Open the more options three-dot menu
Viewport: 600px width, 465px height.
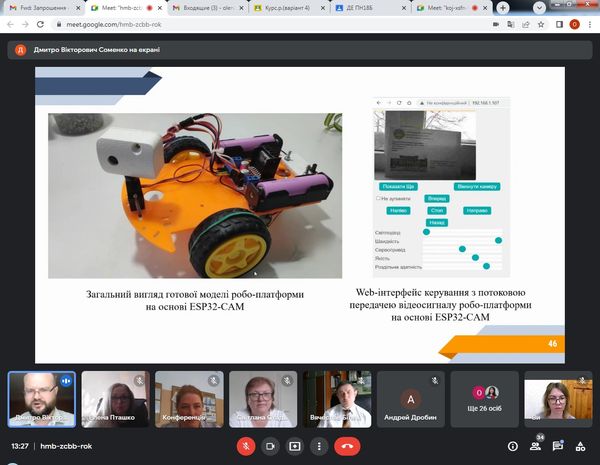point(320,446)
